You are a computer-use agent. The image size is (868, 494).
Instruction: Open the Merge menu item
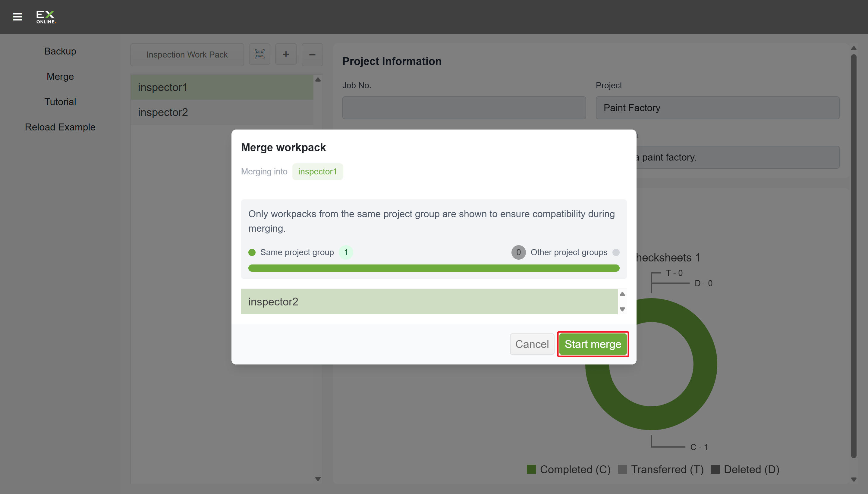(60, 77)
